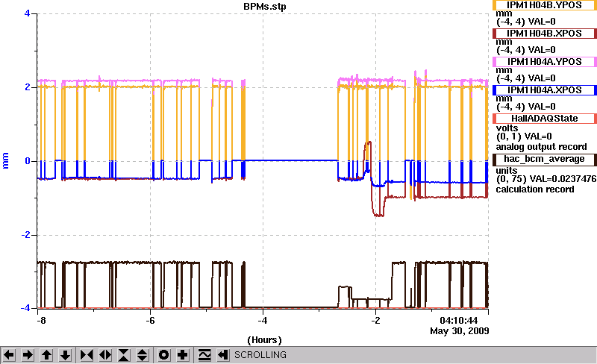Click the circle auto-scale icon
Viewport: 597px width, 364px height.
(x=163, y=355)
